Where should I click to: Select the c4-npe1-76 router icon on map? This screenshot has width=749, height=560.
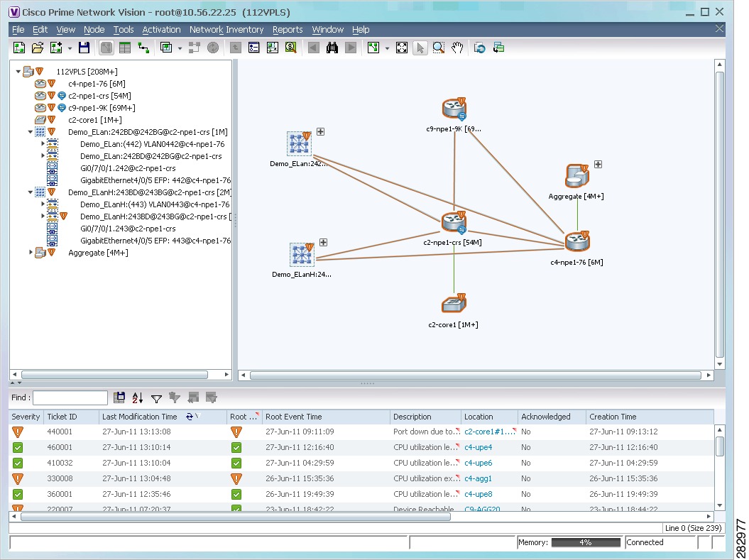pos(577,241)
